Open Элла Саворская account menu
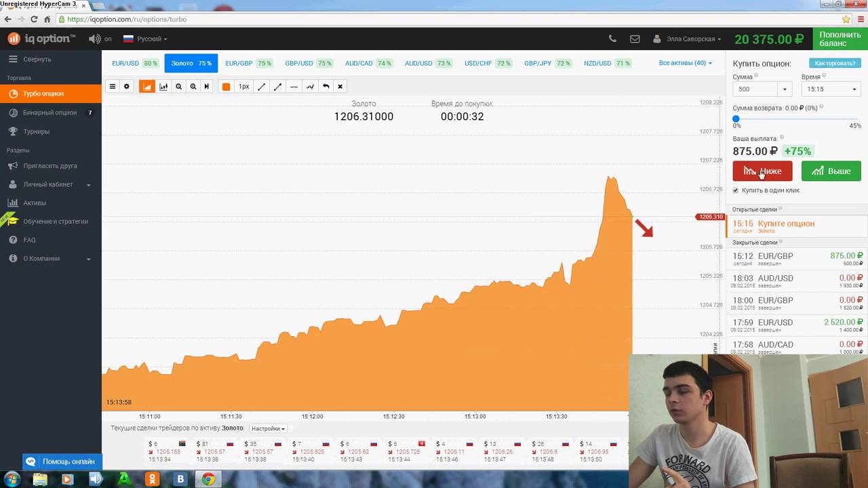The width and height of the screenshot is (868, 488). pos(687,39)
